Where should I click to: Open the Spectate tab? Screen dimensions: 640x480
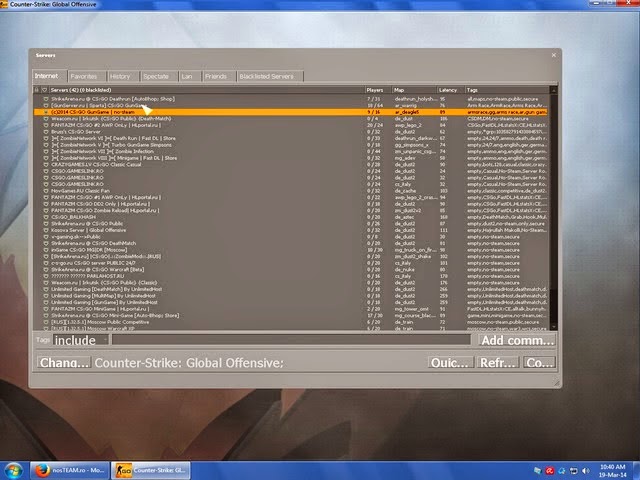pos(158,76)
